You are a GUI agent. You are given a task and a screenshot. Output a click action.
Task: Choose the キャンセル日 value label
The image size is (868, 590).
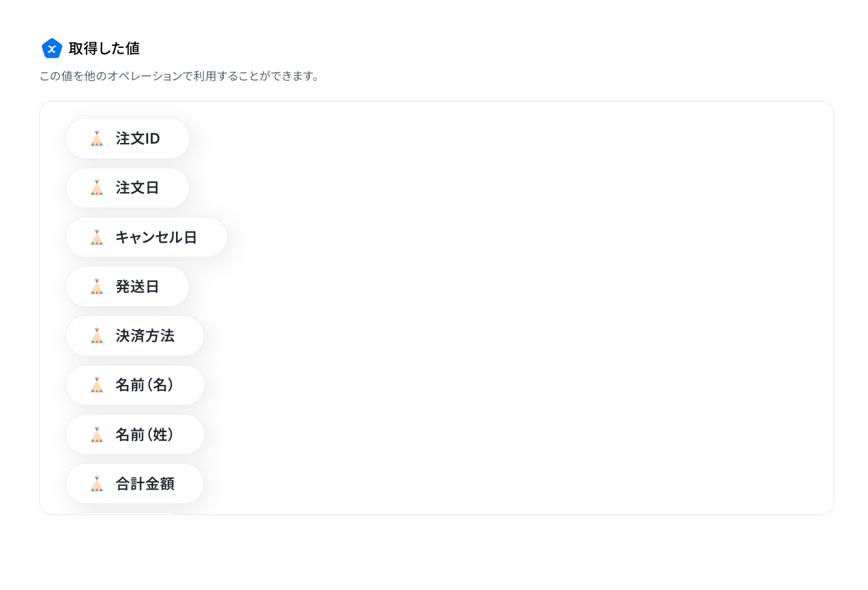tap(156, 237)
